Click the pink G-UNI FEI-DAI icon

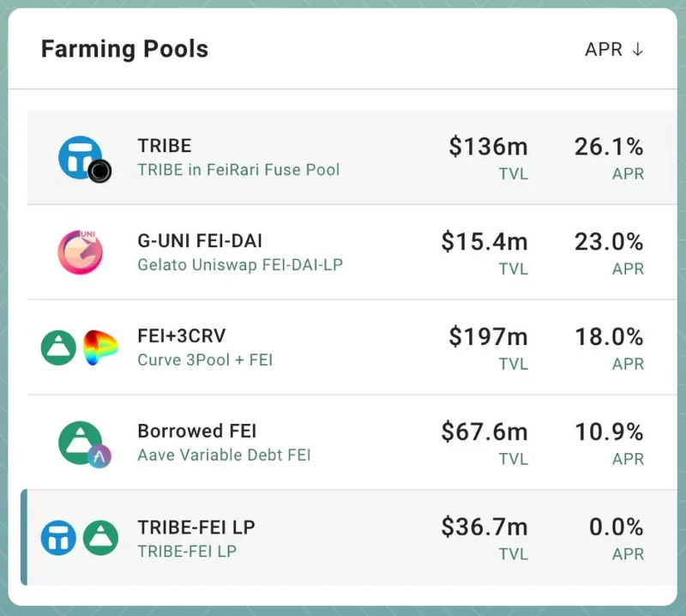pos(80,252)
